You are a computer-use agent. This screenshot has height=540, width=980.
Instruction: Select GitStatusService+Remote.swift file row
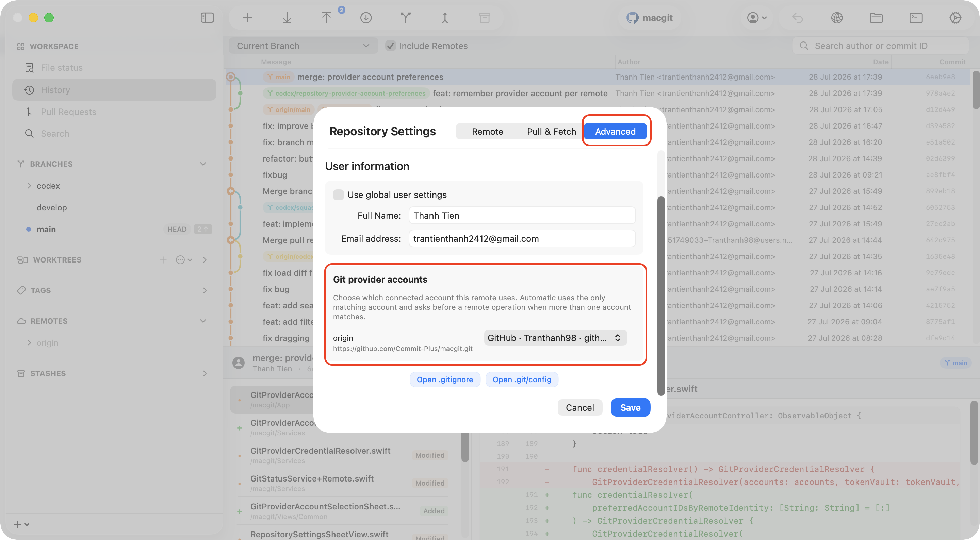click(342, 483)
